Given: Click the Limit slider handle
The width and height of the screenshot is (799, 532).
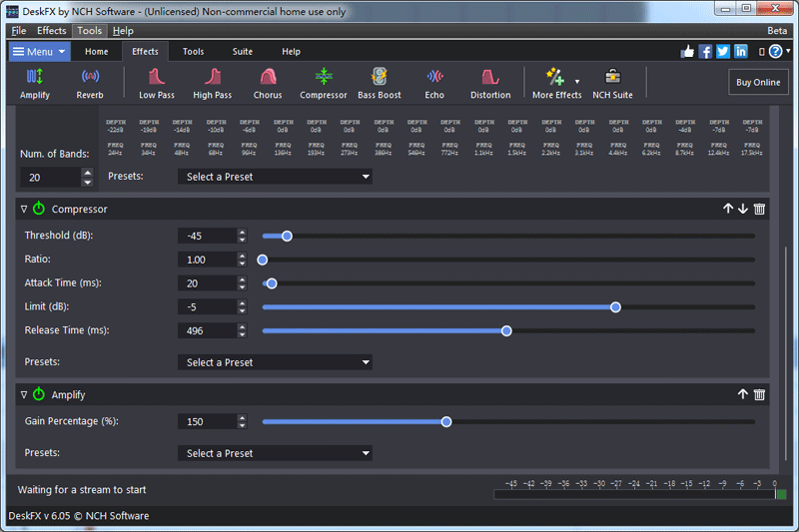Looking at the screenshot, I should [x=615, y=307].
